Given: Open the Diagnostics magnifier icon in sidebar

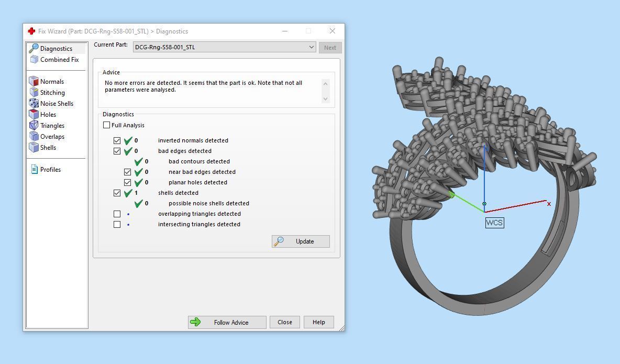Looking at the screenshot, I should [34, 48].
